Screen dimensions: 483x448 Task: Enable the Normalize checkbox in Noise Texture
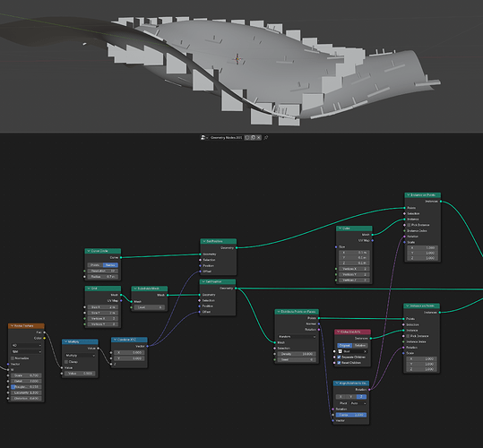pos(13,358)
